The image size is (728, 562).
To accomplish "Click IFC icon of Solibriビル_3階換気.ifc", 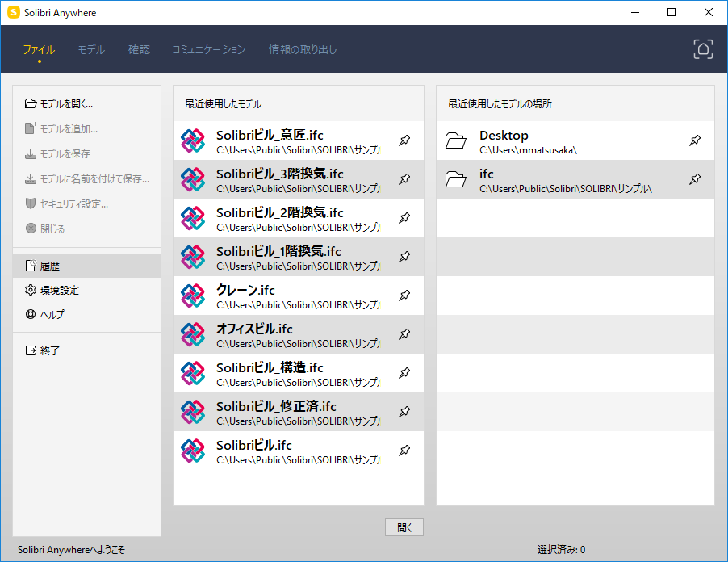I will pos(193,179).
